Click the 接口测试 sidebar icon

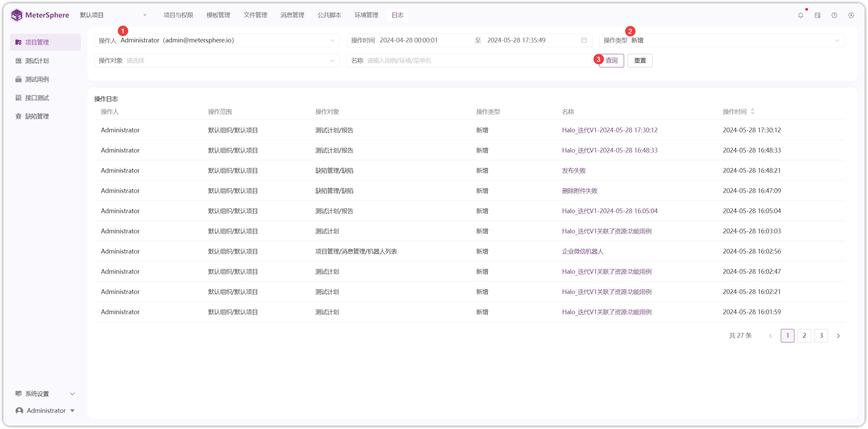(x=19, y=98)
